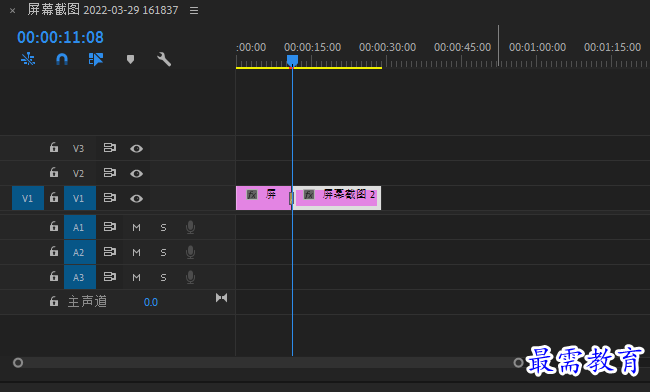Screen dimensions: 650x392
Task: Toggle sync lock on track V1
Action: [x=110, y=198]
